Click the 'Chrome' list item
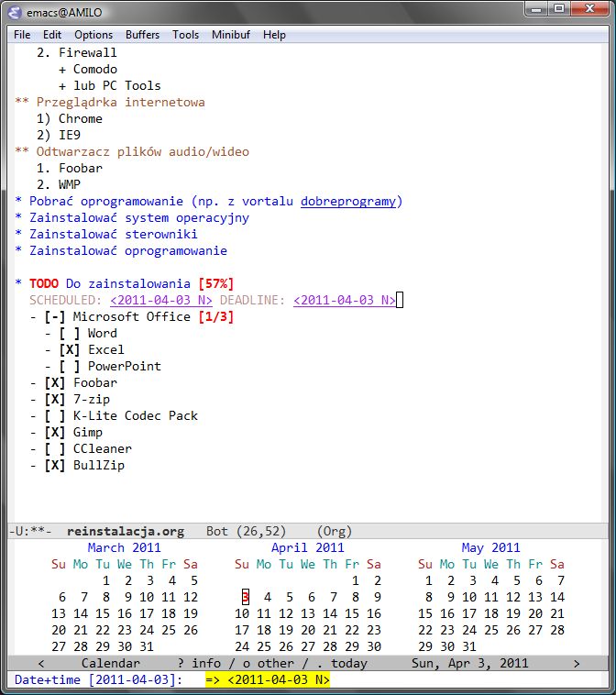 click(81, 119)
